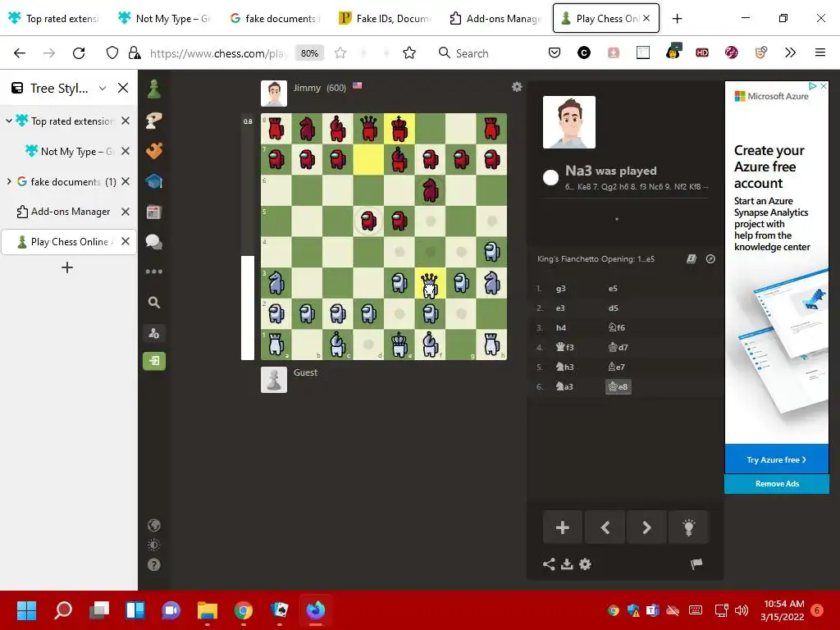Screen dimensions: 840x630
Task: Click the sidebar search magnifier icon
Action: [153, 303]
